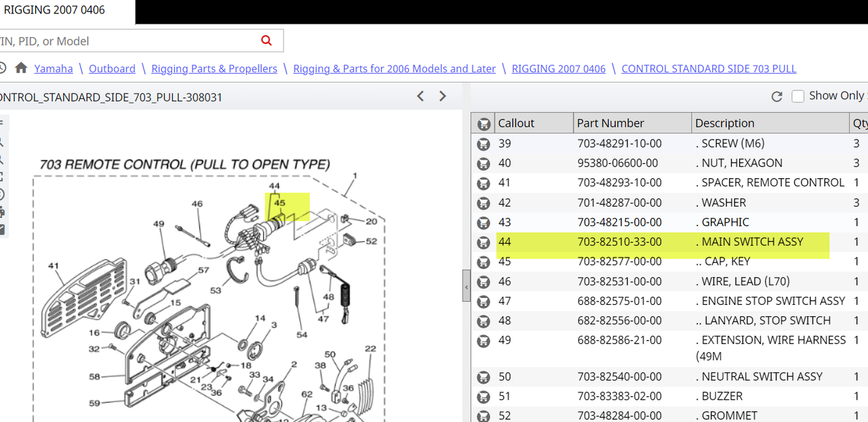Click the NEUTRAL SWITCH ASSY description

click(x=759, y=377)
